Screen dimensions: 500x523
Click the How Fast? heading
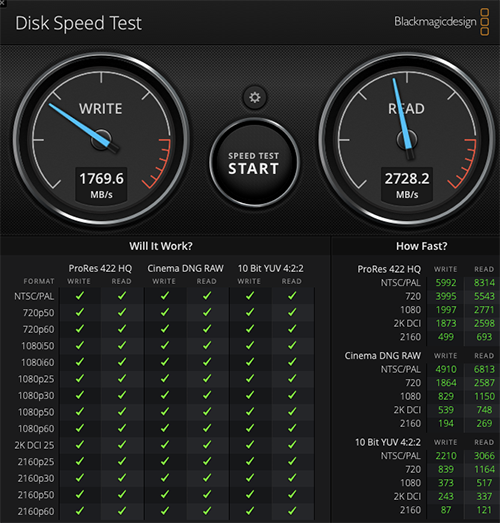(422, 246)
